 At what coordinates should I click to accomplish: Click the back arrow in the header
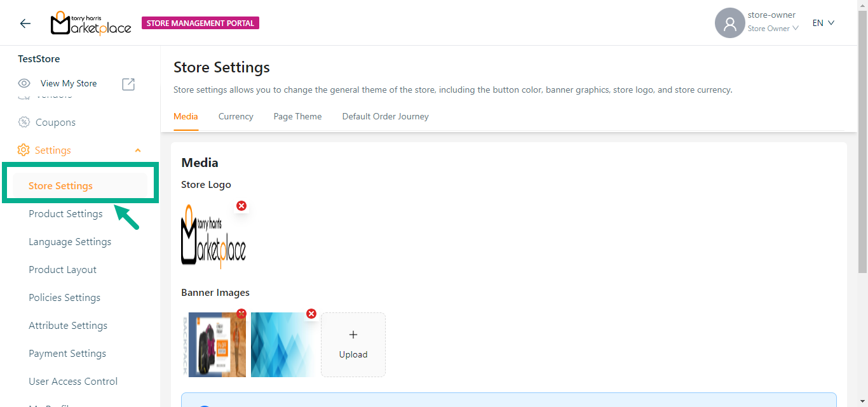(25, 23)
